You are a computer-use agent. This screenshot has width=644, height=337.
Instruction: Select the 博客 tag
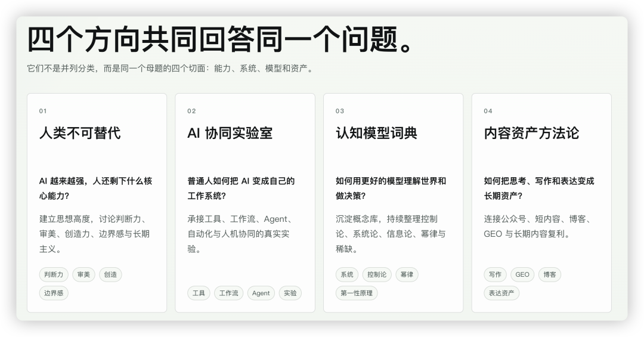point(550,274)
